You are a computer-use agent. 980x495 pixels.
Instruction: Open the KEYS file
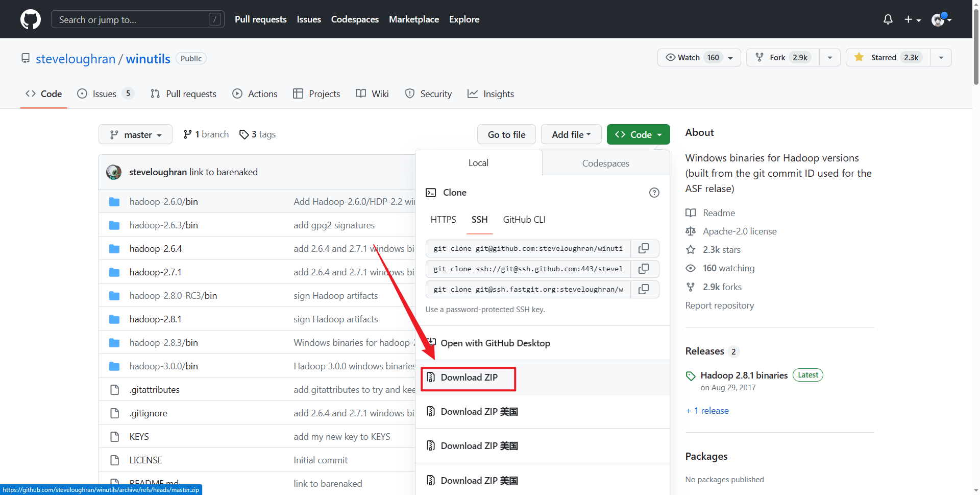coord(139,437)
